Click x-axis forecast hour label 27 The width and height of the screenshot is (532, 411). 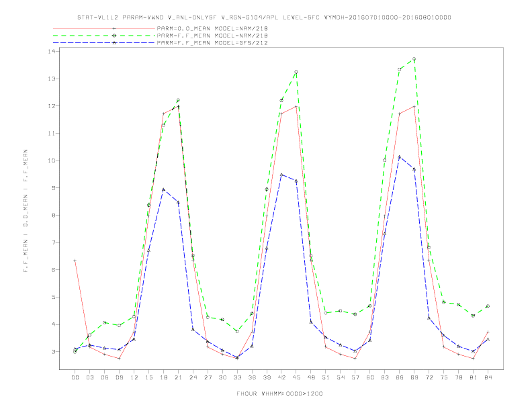pyautogui.click(x=208, y=377)
